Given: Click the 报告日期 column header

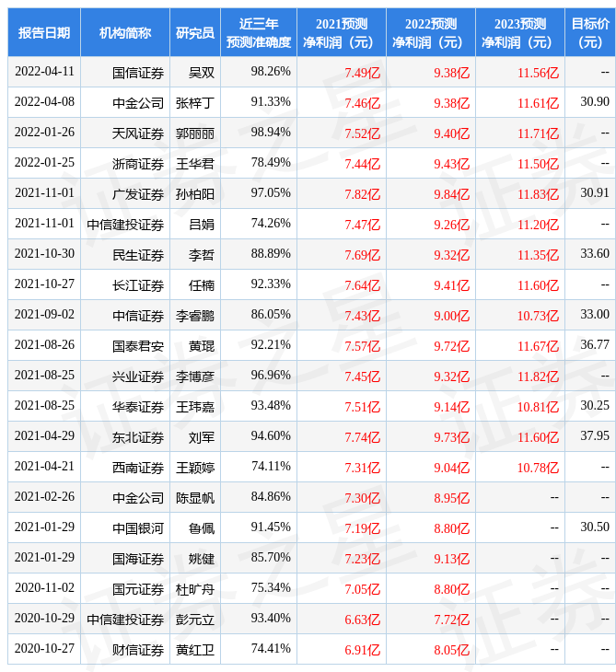Looking at the screenshot, I should point(44,32).
